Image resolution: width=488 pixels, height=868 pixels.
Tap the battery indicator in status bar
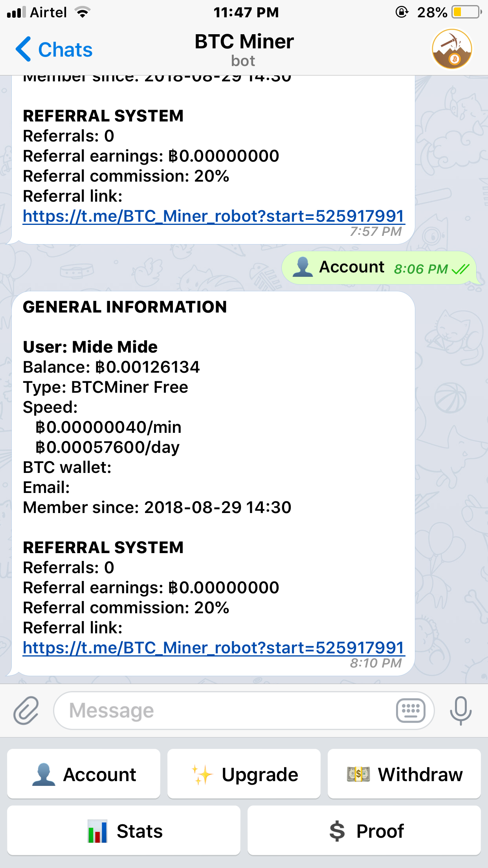pyautogui.click(x=467, y=12)
